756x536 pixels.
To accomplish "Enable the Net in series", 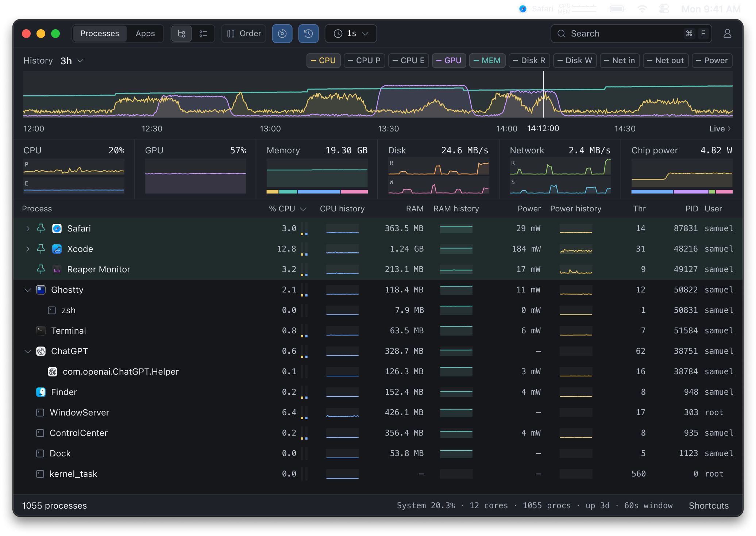I will coord(620,61).
